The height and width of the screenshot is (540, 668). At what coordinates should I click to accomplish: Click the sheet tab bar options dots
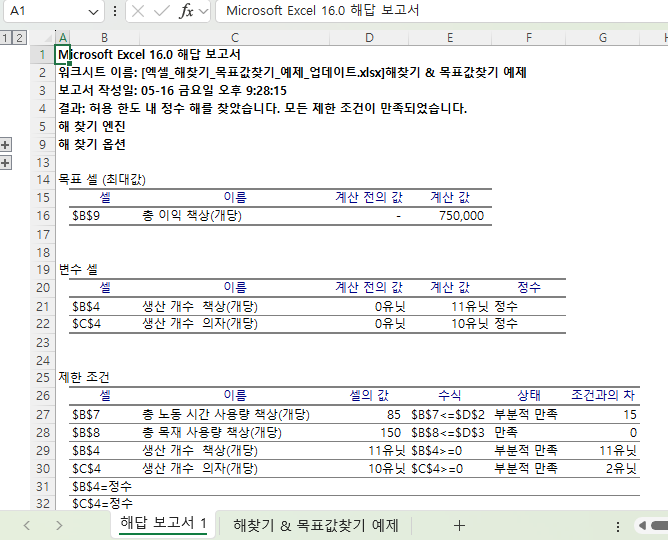618,526
